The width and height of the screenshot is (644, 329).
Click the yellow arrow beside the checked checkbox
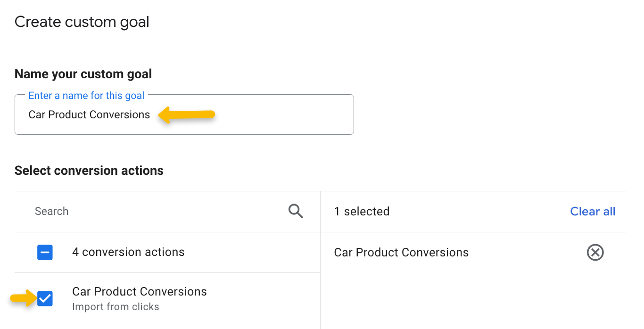tap(23, 298)
